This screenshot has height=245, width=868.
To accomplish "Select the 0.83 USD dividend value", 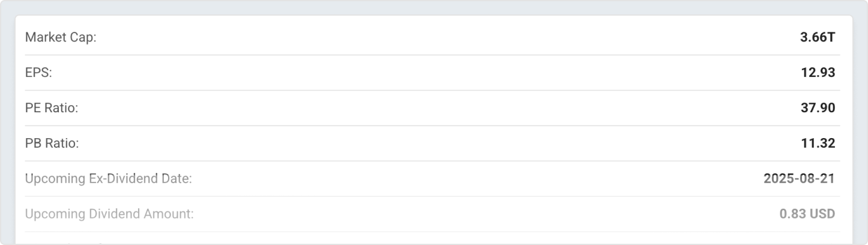I will tap(807, 214).
